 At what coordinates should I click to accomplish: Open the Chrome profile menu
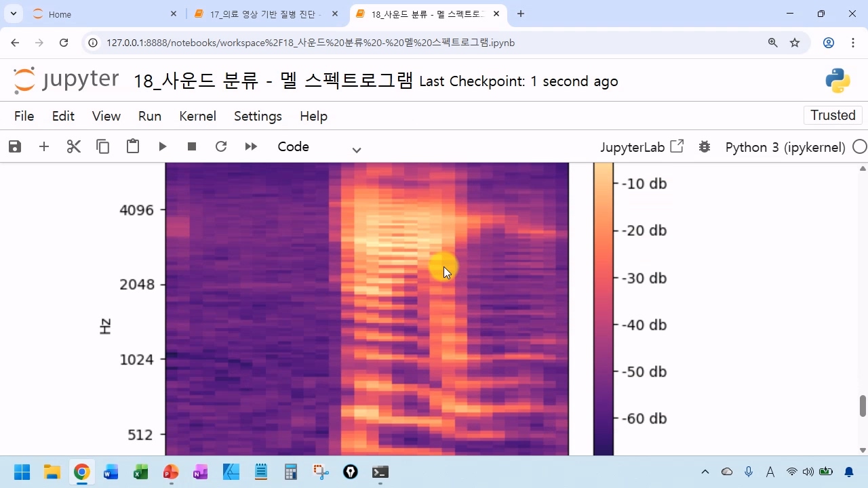coord(828,43)
